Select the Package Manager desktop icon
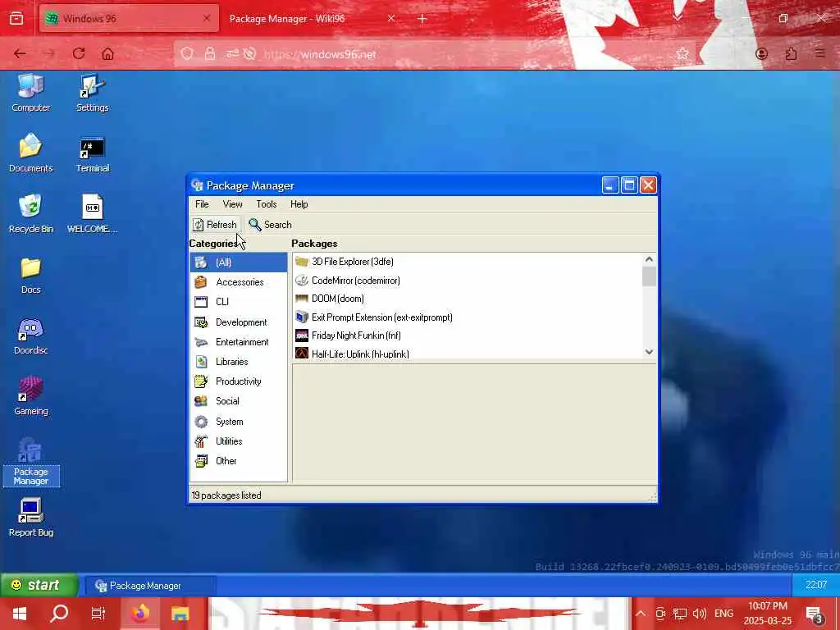840x630 pixels. point(30,462)
